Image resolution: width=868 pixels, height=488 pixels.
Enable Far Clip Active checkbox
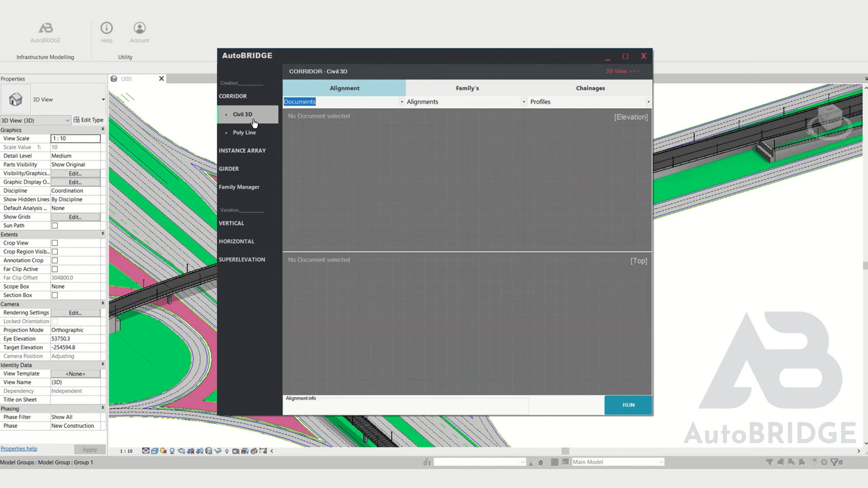pyautogui.click(x=55, y=269)
